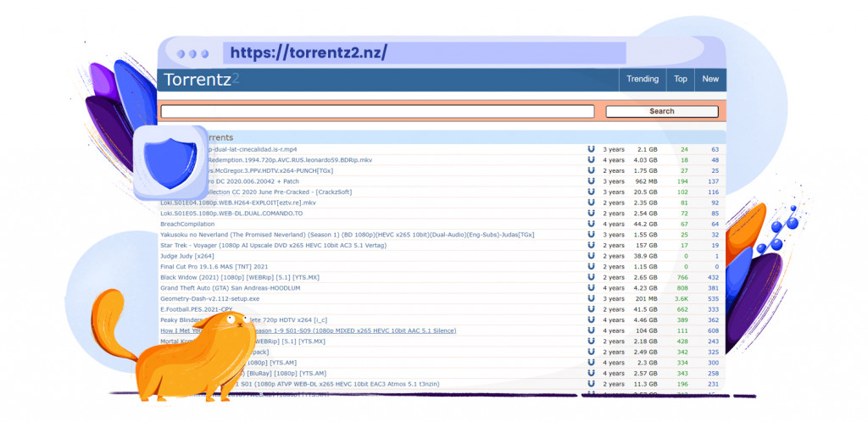
Task: Open the Trending tab
Action: point(643,79)
